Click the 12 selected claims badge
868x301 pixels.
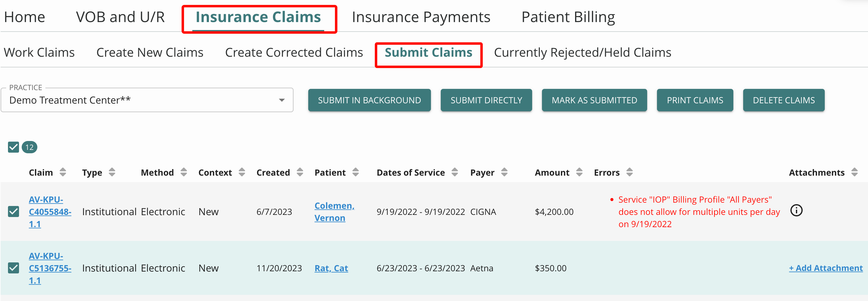pos(29,147)
